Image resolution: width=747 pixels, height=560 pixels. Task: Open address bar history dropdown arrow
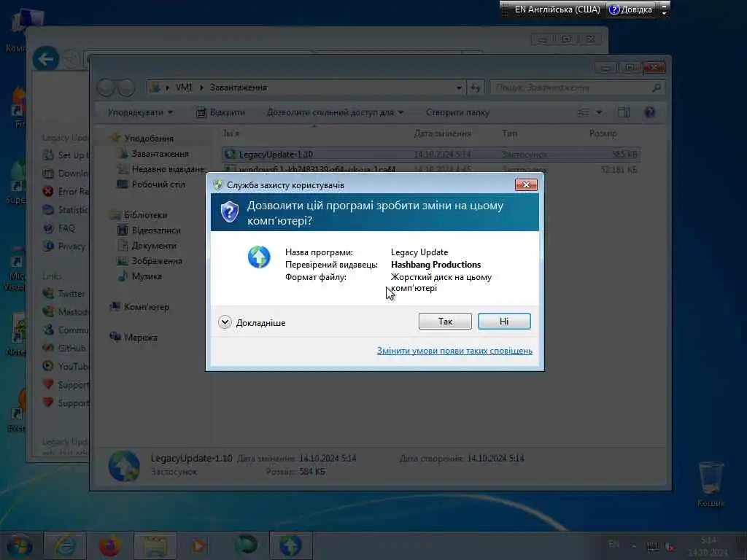[x=459, y=87]
